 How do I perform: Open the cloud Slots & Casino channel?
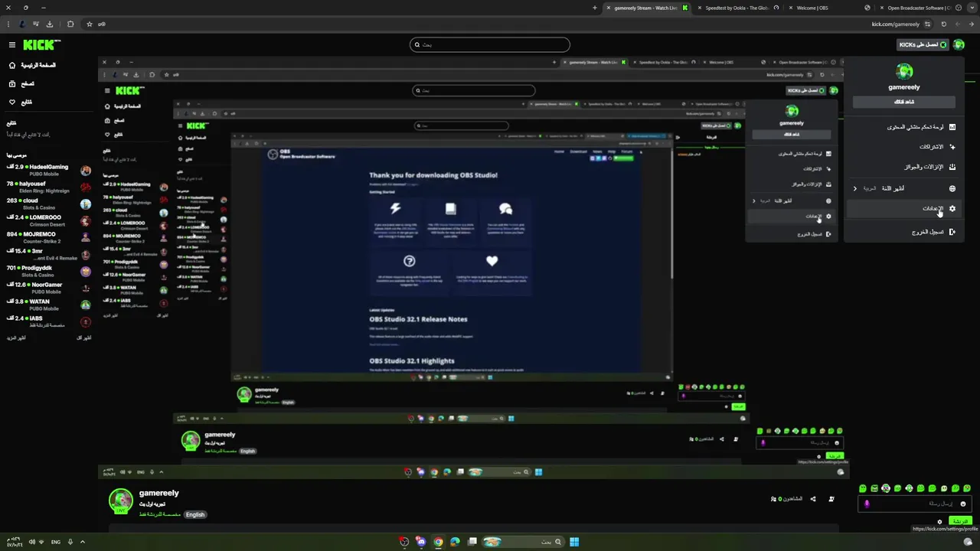(48, 204)
